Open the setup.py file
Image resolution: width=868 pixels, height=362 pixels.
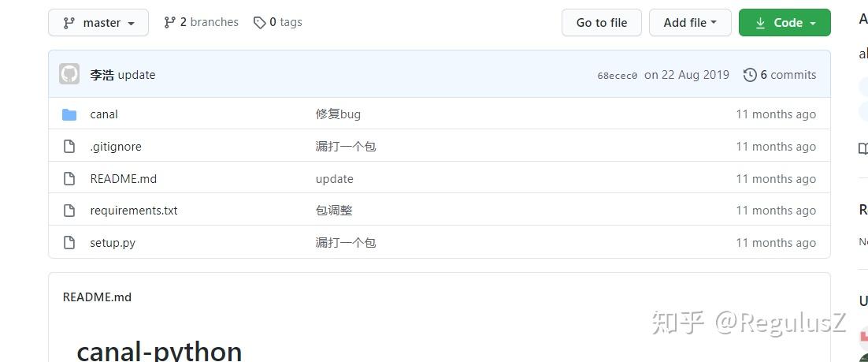click(x=113, y=243)
